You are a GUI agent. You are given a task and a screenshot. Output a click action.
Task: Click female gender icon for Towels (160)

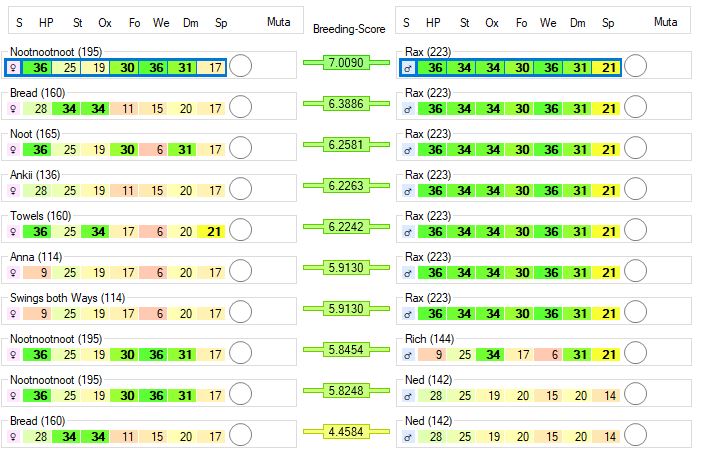14,231
